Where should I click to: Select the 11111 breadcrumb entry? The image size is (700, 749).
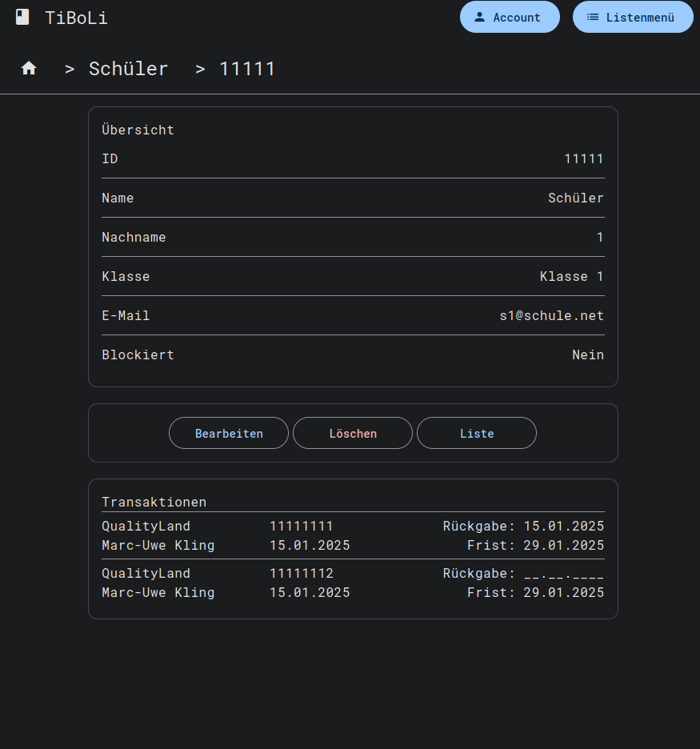pyautogui.click(x=247, y=69)
